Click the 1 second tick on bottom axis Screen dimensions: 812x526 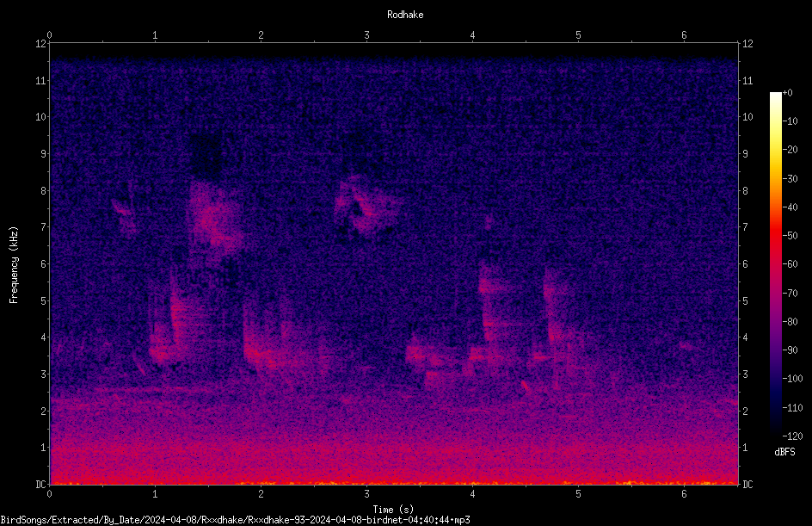(155, 494)
